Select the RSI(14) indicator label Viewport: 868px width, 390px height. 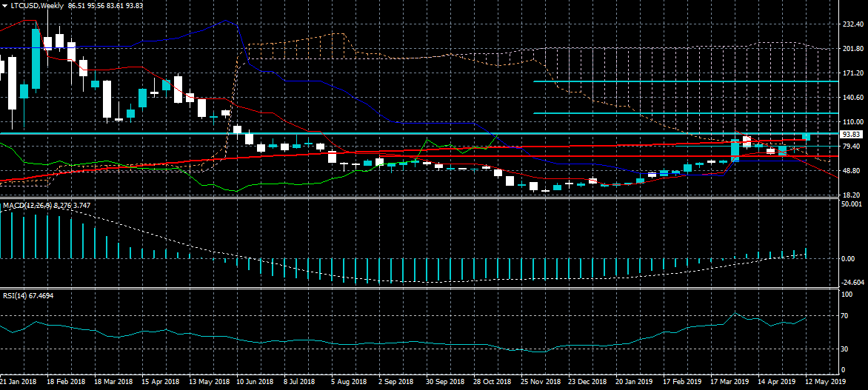click(16, 296)
